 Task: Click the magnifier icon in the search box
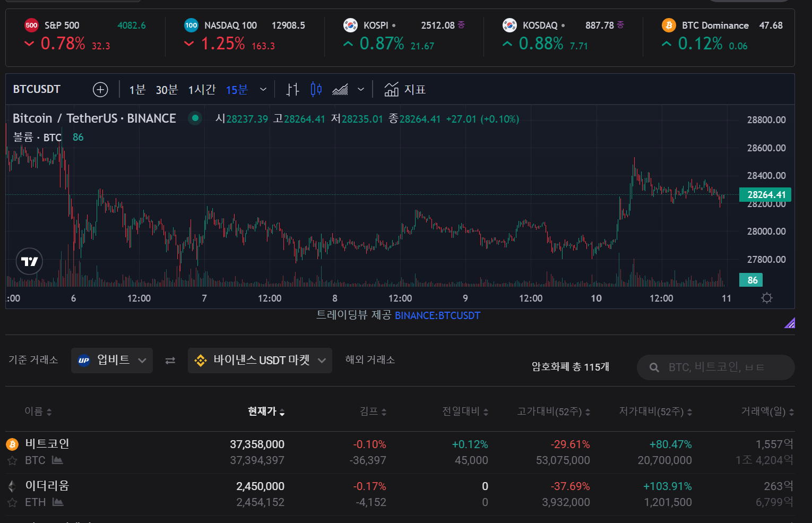click(654, 367)
